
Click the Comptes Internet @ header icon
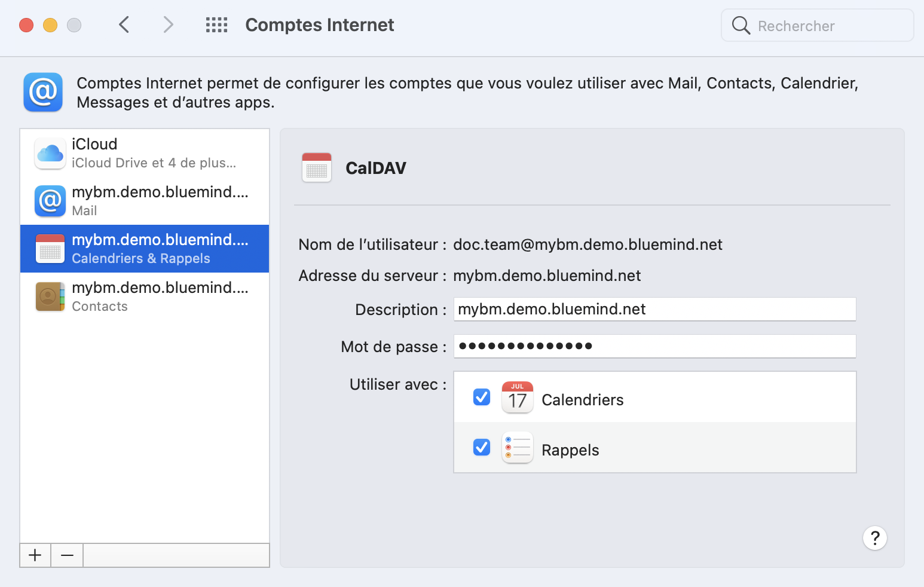click(43, 92)
